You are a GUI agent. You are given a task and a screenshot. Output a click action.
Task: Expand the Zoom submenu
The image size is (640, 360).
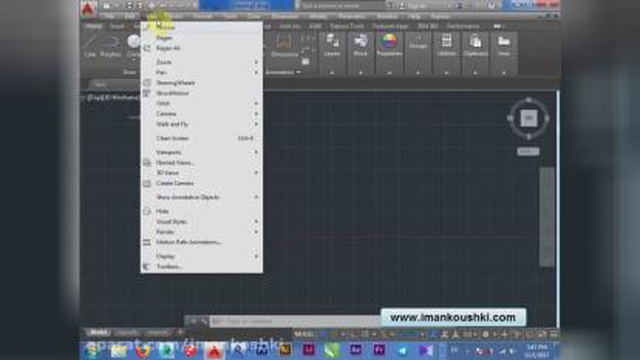[202, 62]
